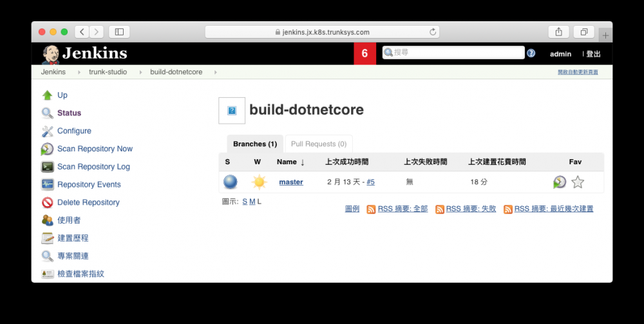The width and height of the screenshot is (644, 324).
Task: Click the red 6 notification badge
Action: (365, 53)
